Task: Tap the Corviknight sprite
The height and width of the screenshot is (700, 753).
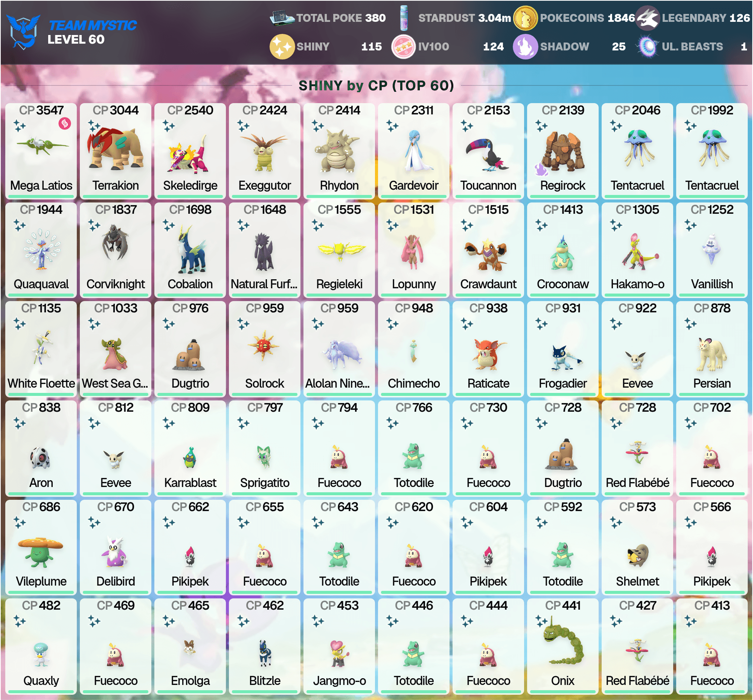Action: pyautogui.click(x=115, y=242)
